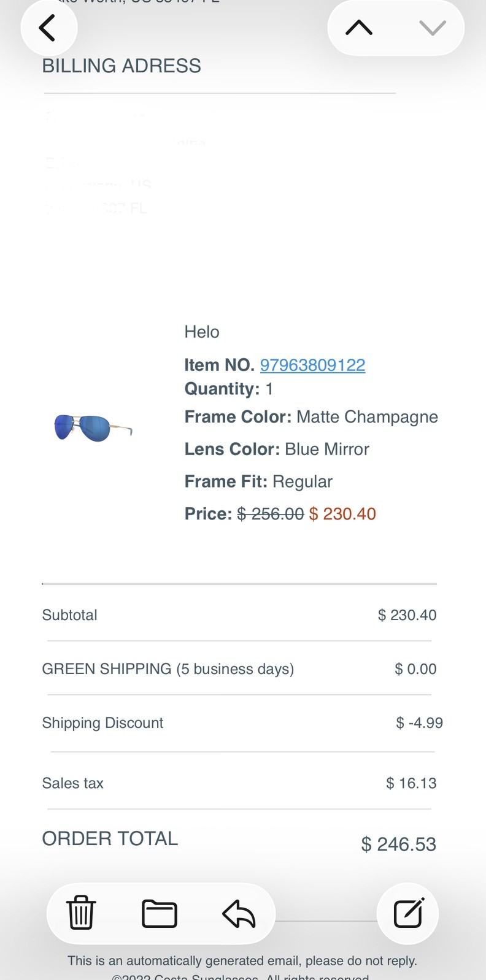
Task: Tap the GREEN SHIPPING row label
Action: (168, 669)
